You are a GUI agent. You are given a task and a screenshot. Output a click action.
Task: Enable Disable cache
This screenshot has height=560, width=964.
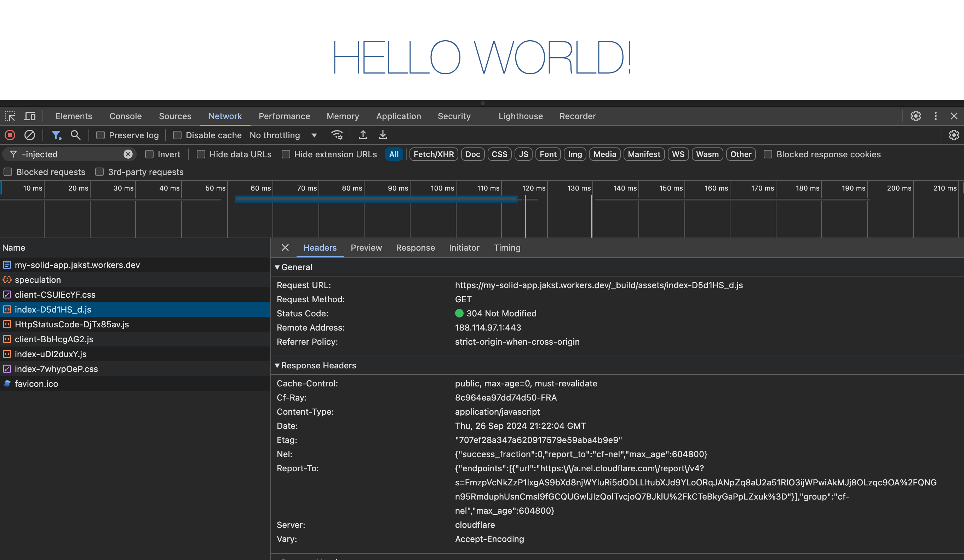pos(178,135)
